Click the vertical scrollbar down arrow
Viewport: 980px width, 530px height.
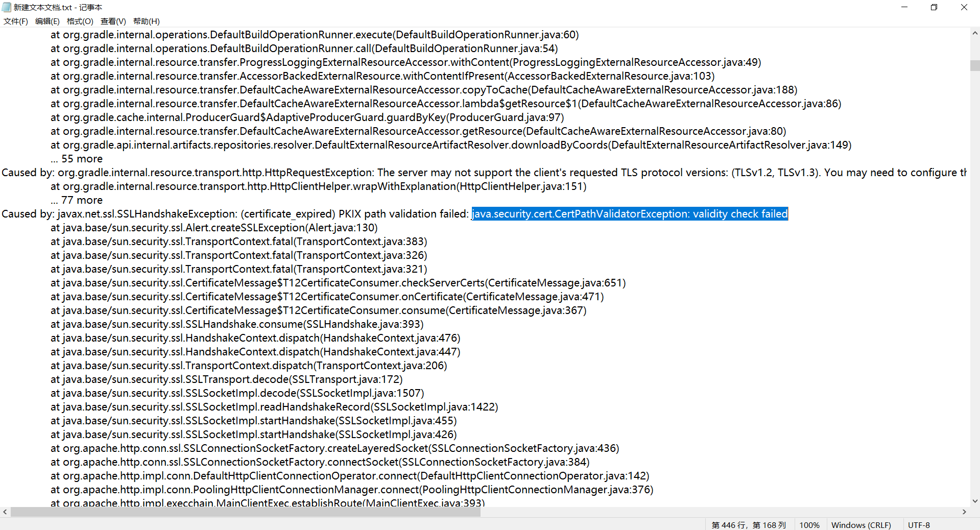point(975,501)
